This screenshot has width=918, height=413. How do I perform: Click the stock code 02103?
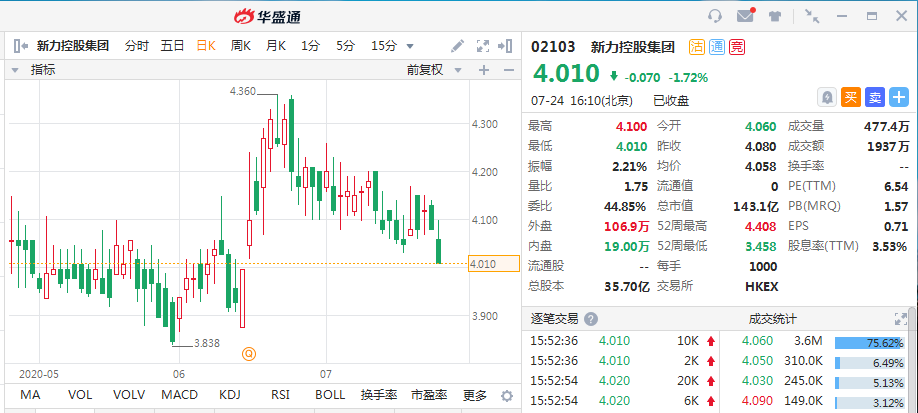(x=553, y=47)
